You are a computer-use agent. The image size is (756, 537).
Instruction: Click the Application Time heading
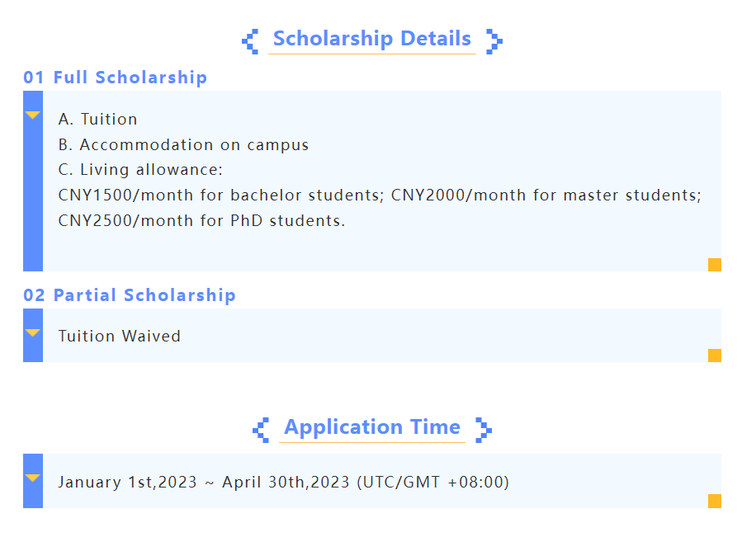tap(371, 427)
